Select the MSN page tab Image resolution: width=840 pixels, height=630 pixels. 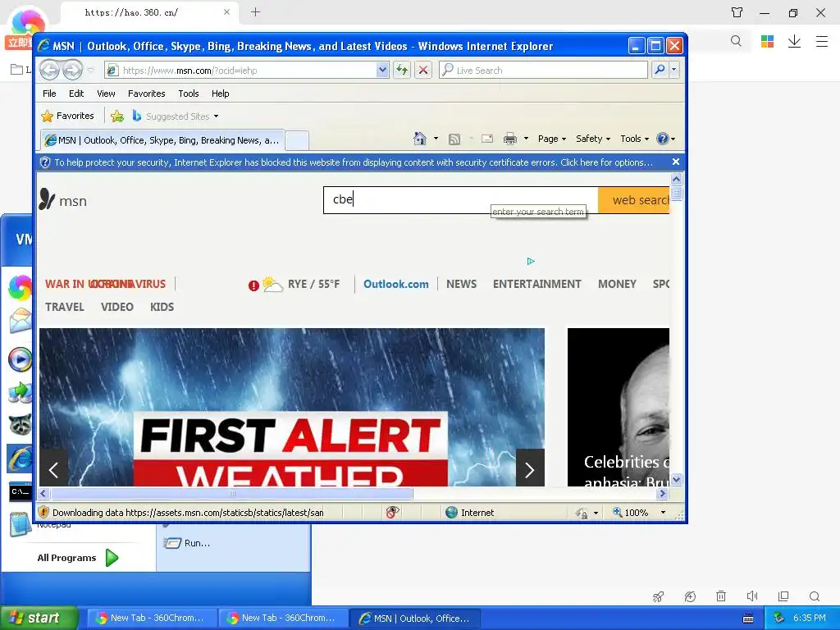pyautogui.click(x=162, y=140)
